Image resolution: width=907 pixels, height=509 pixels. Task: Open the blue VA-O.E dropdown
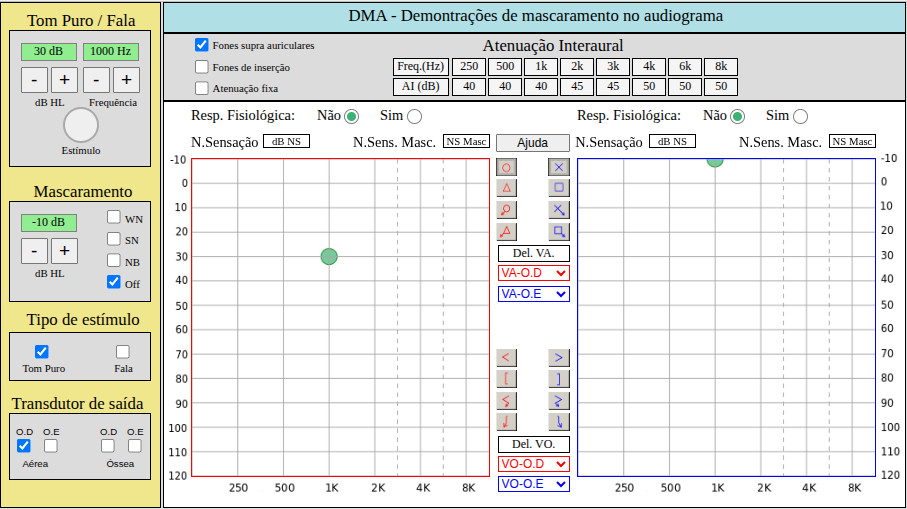point(533,294)
